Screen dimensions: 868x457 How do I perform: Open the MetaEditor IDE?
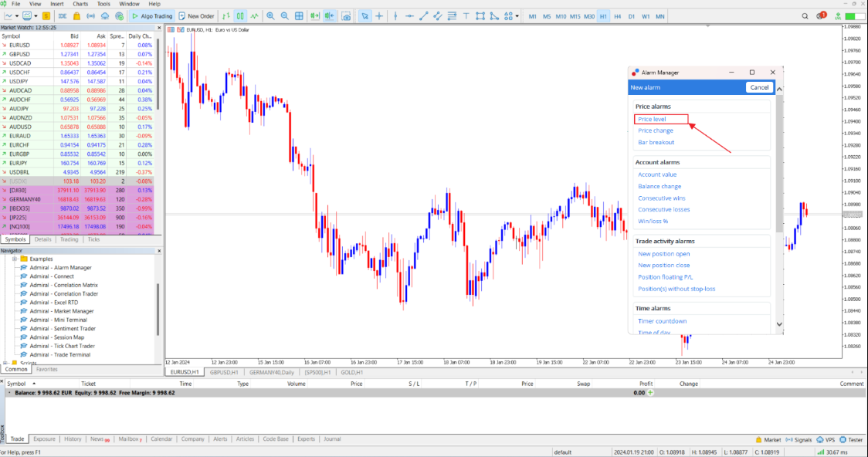62,16
